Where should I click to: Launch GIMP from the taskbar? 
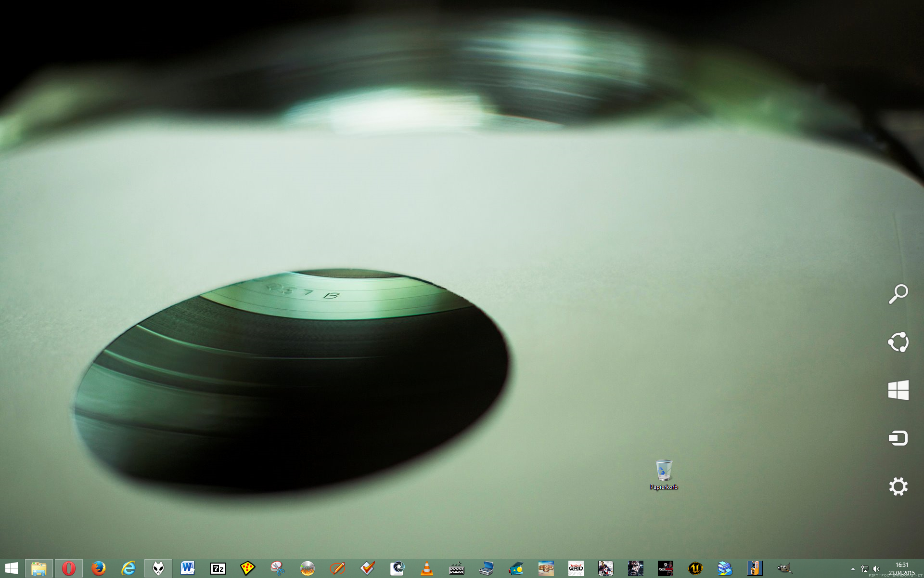pos(784,568)
